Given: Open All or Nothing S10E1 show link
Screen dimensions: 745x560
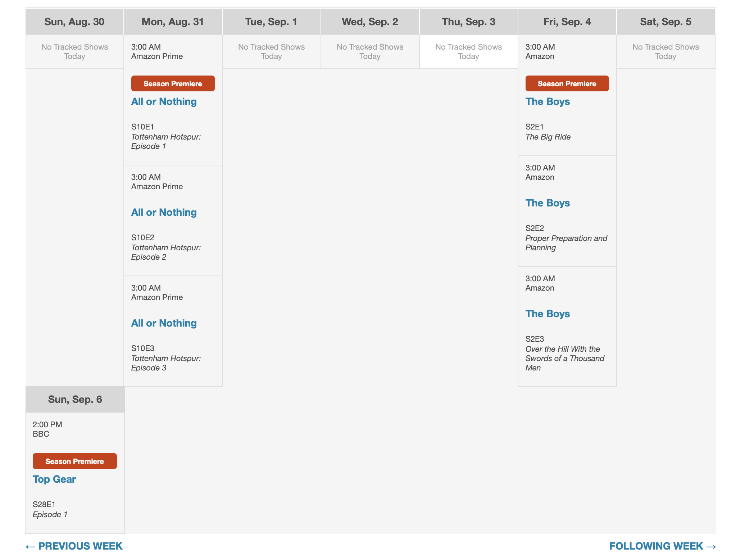Looking at the screenshot, I should point(164,102).
